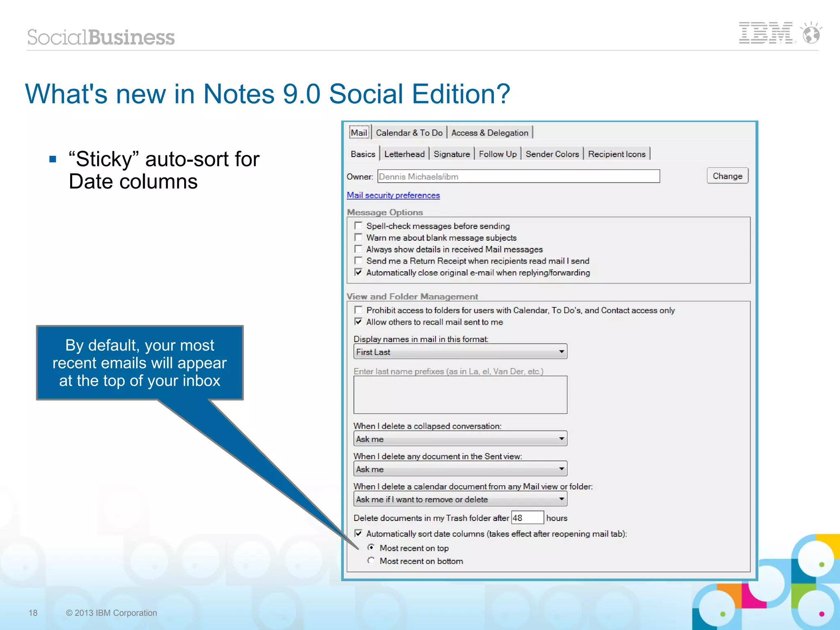Toggle prohibit access to folders checkbox
The image size is (840, 630).
click(x=358, y=310)
